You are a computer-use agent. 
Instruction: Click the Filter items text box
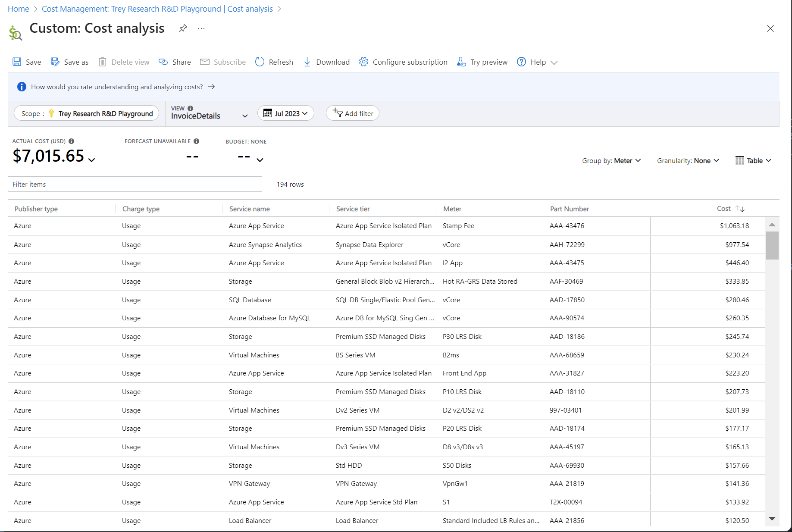point(135,184)
